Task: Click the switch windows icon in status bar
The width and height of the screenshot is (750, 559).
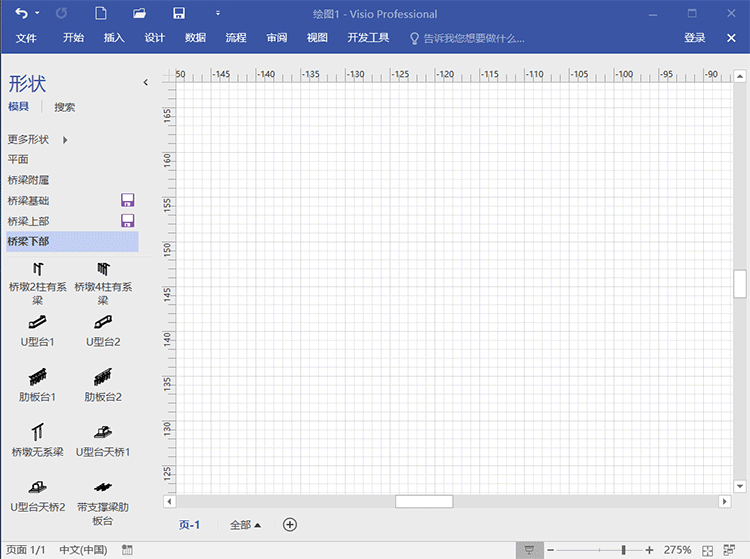Action: tap(729, 550)
